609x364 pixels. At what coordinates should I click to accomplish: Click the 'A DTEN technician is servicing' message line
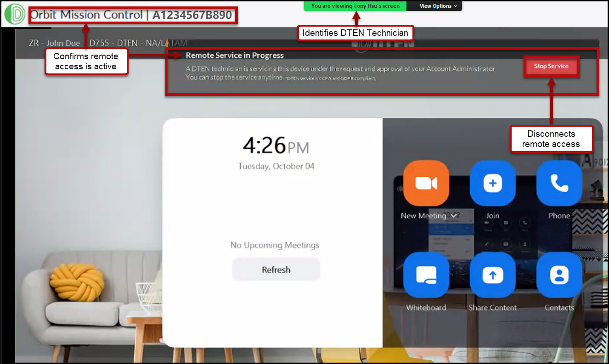[341, 69]
